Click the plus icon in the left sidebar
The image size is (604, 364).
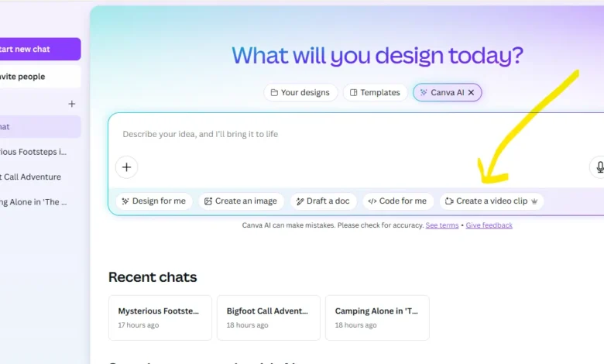coord(72,104)
